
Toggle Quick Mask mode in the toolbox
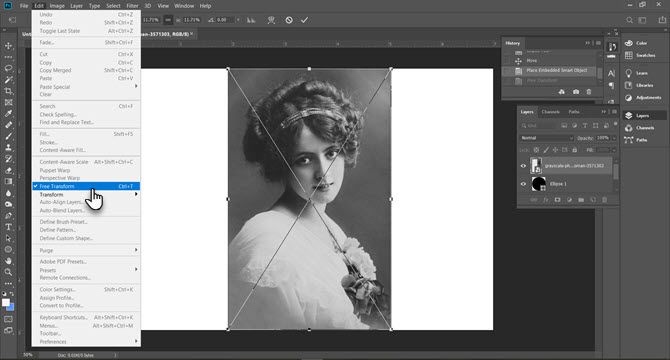(8, 319)
